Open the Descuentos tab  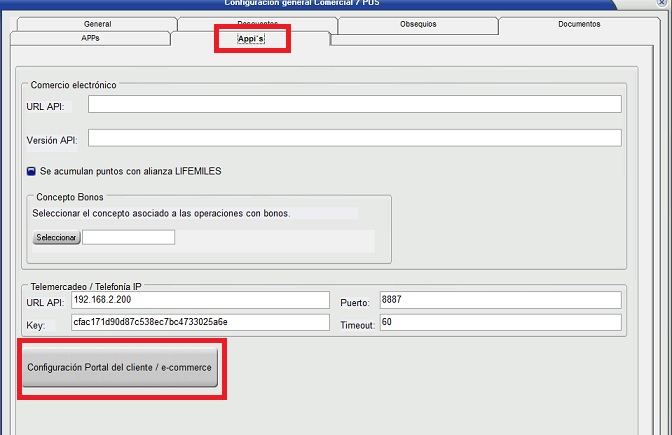click(257, 23)
